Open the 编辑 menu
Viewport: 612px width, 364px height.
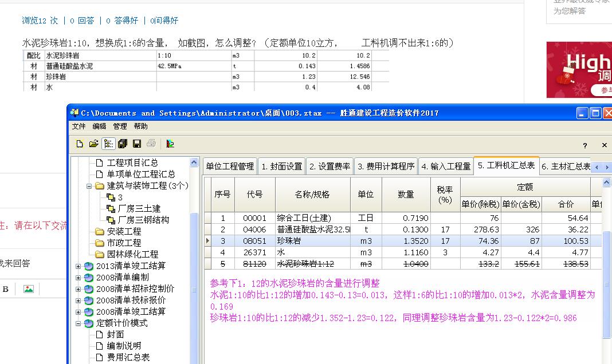click(x=99, y=126)
